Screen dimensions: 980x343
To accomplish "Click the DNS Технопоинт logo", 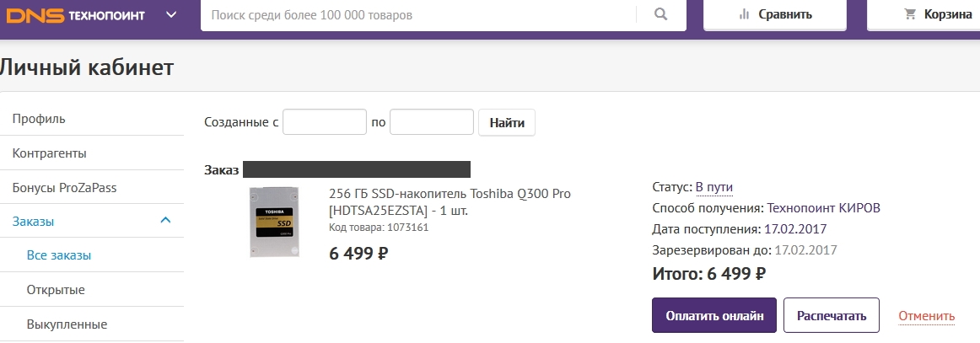I will pos(76,14).
